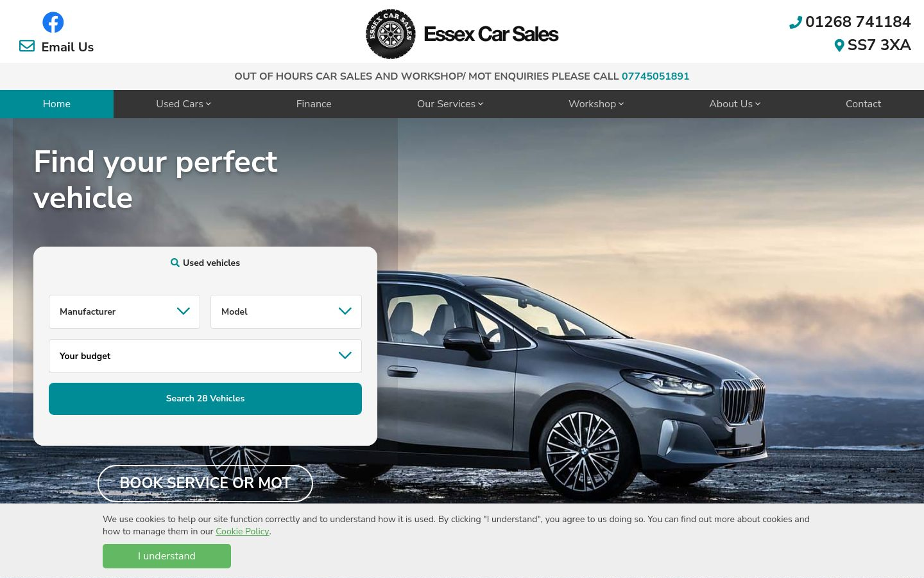924x578 pixels.
Task: Expand the Manufacturer dropdown
Action: coord(124,311)
